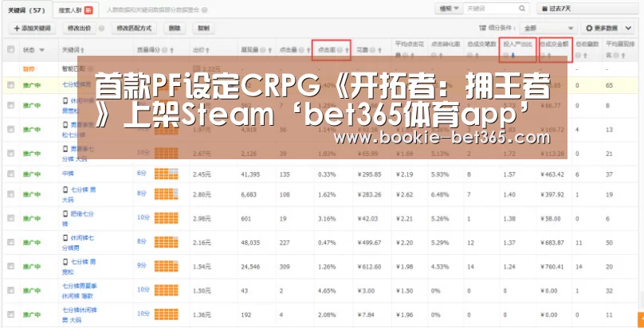The image size is (644, 328).
Task: Click mobile phone icon beside 肥佬七分裤
Action: 65,213
